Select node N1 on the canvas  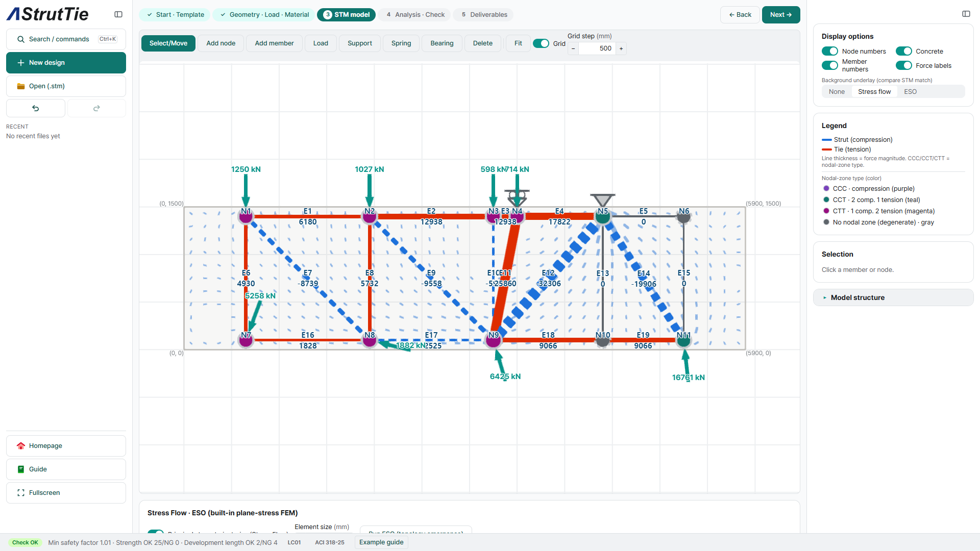pos(246,216)
